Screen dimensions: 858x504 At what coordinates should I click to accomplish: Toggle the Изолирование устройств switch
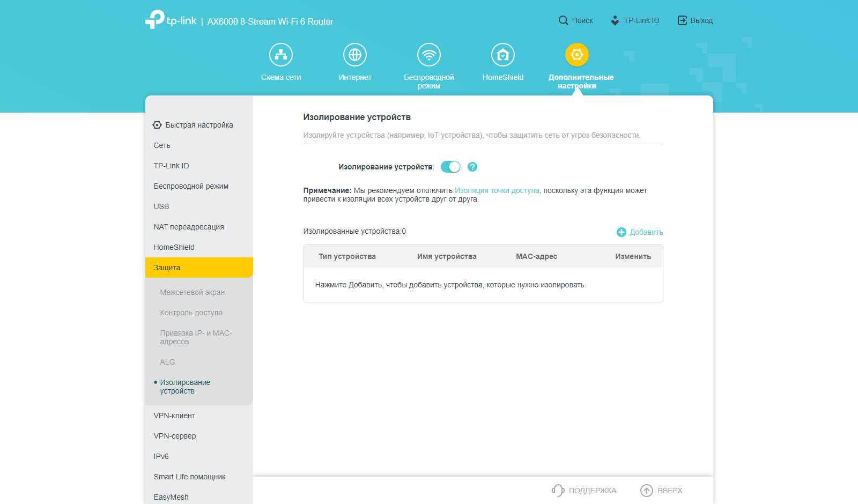[x=450, y=167]
